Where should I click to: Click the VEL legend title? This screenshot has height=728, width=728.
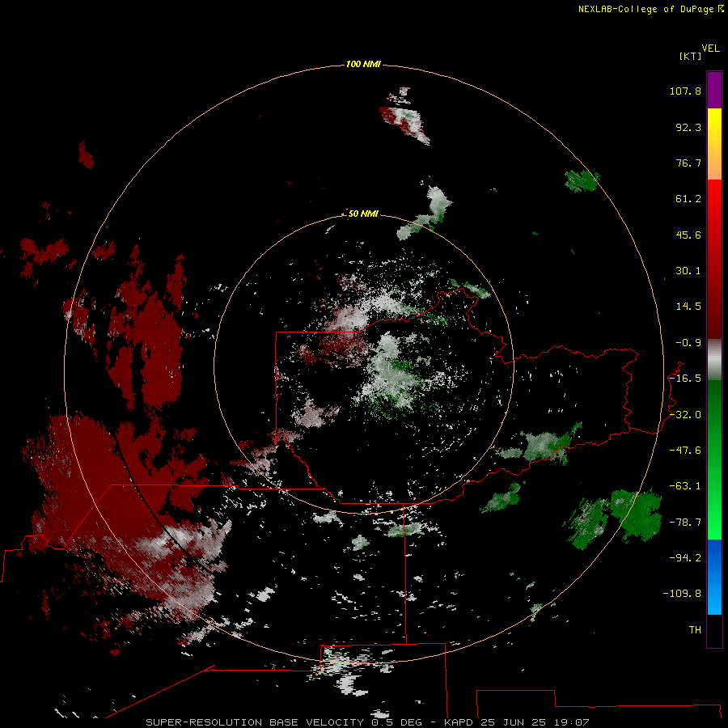coord(710,49)
